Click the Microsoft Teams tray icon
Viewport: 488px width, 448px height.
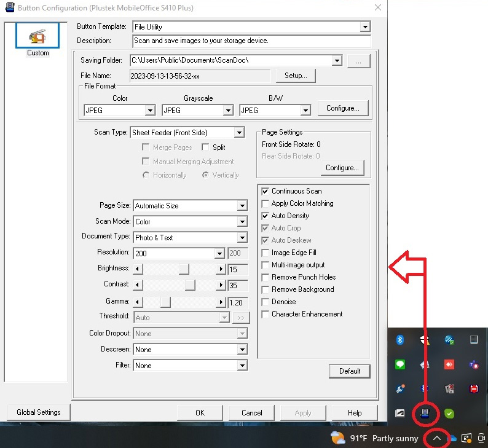pyautogui.click(x=474, y=364)
